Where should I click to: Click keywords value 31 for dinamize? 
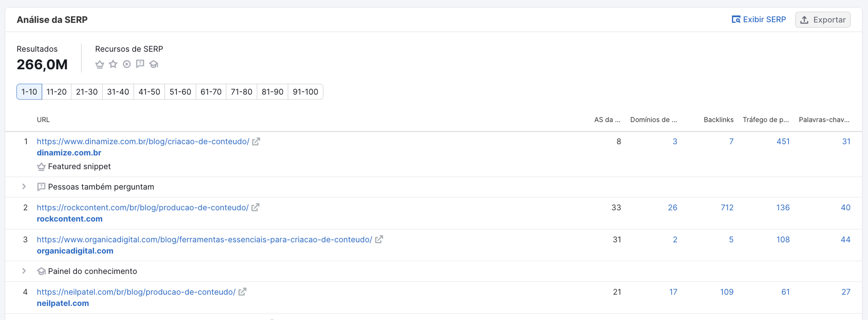pos(846,142)
